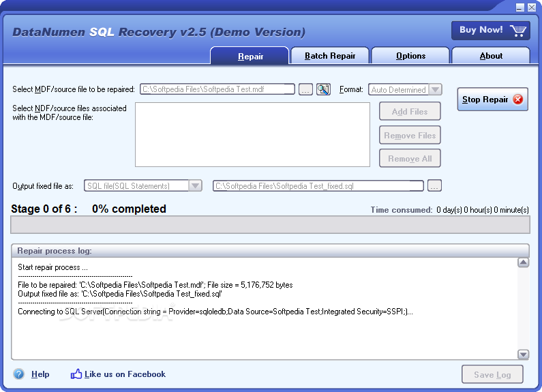Image resolution: width=542 pixels, height=392 pixels.
Task: Click the log scroll up arrow
Action: (523, 262)
